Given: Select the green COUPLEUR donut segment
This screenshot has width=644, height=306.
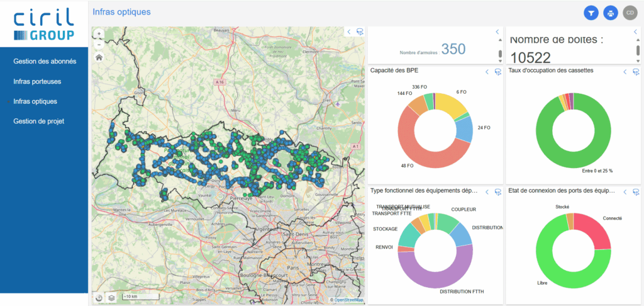Looking at the screenshot, I should pyautogui.click(x=448, y=223).
